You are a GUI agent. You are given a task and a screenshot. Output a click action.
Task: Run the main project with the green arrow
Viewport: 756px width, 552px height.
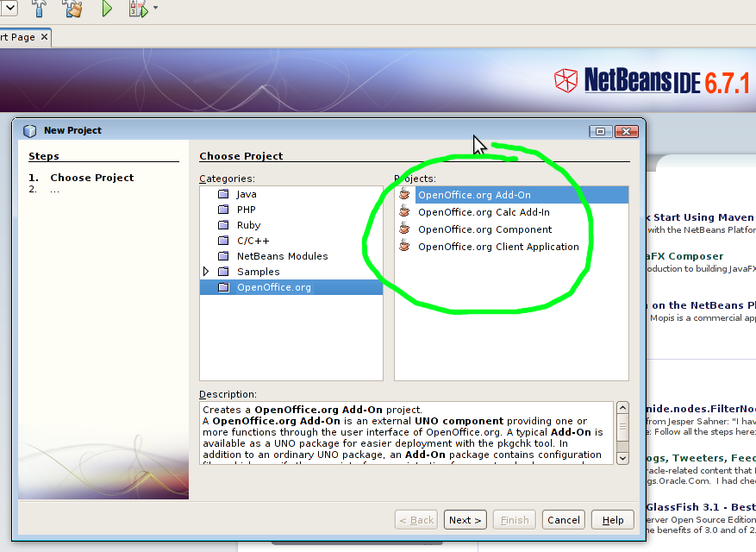pos(107,9)
